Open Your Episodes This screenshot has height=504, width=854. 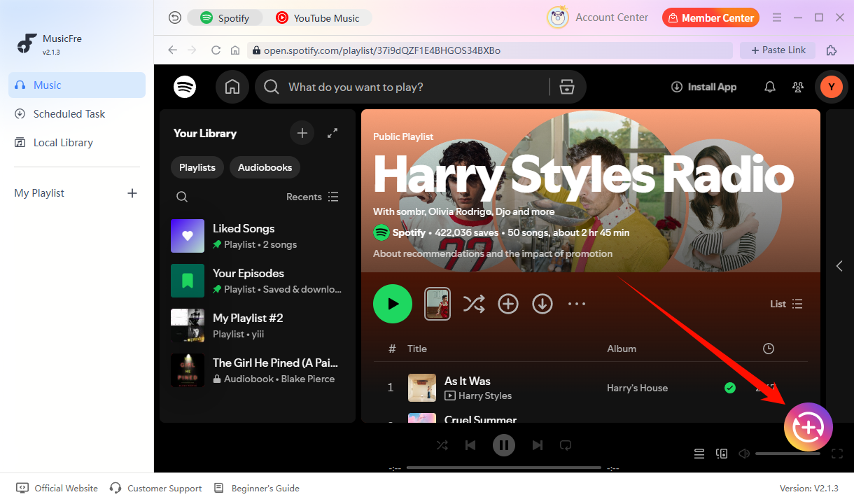point(258,281)
